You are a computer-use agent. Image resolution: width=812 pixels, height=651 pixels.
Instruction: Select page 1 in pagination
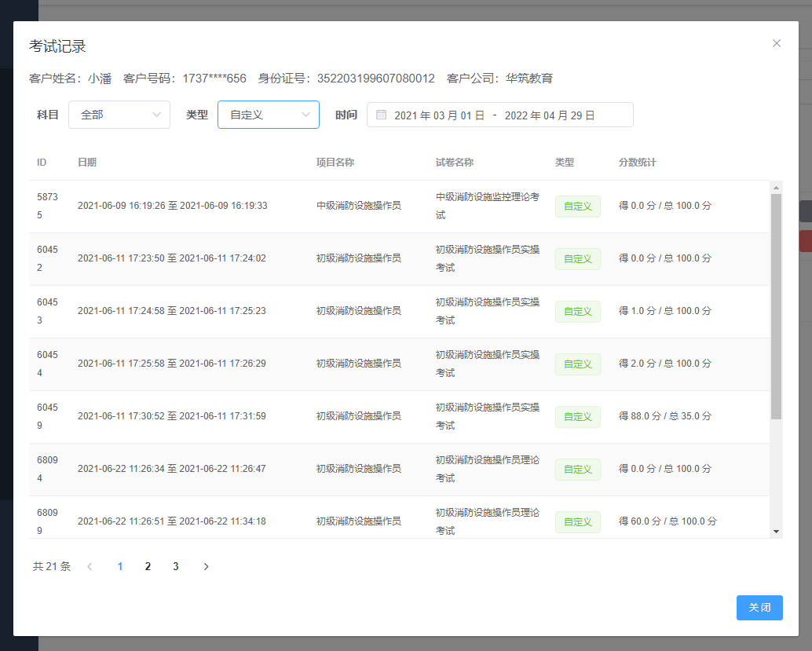click(119, 566)
